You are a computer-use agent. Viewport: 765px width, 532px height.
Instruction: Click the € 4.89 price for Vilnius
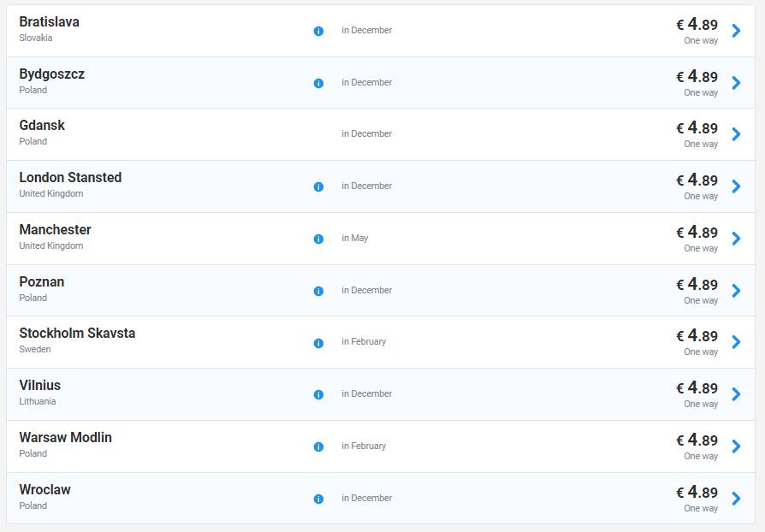pos(697,388)
